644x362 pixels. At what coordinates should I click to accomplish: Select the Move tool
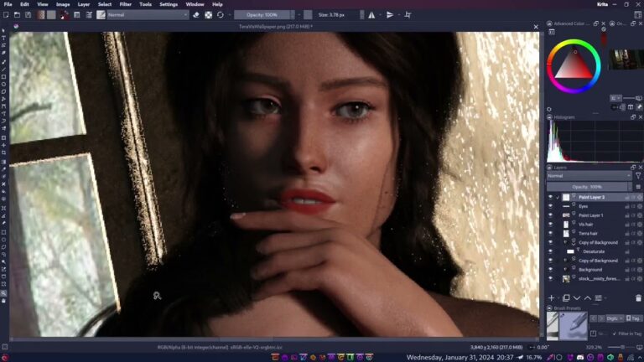[x=3, y=145]
